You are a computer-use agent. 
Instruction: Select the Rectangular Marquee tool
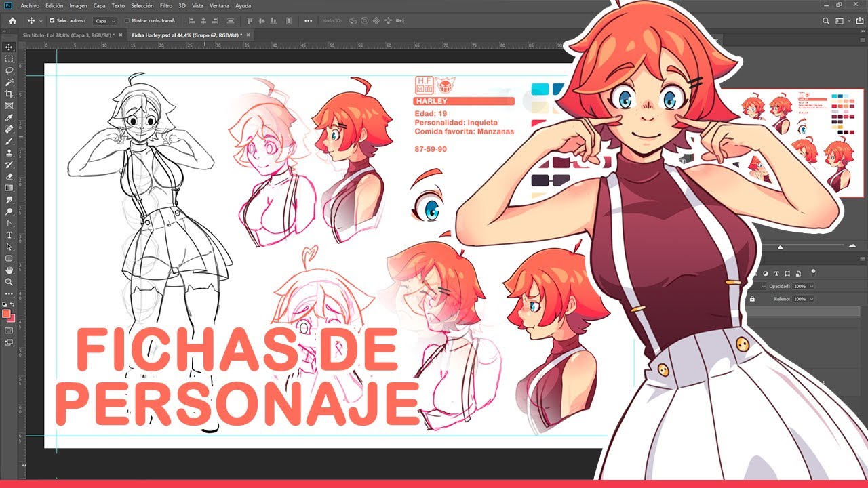click(9, 59)
